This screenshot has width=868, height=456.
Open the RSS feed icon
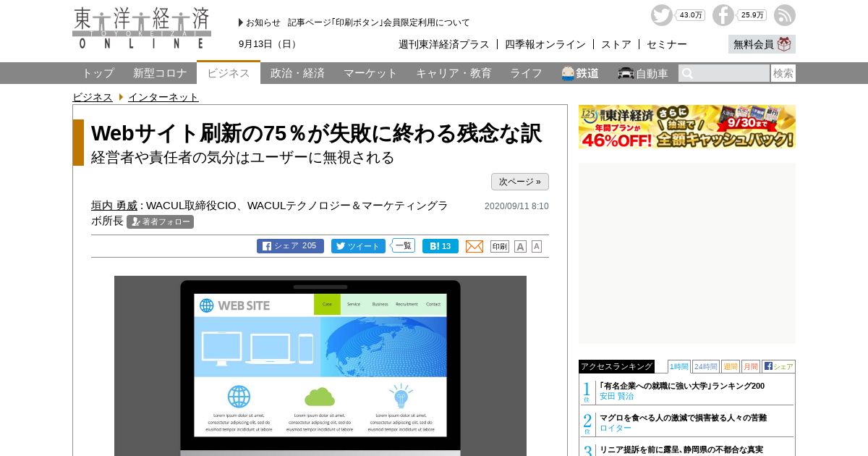click(785, 15)
